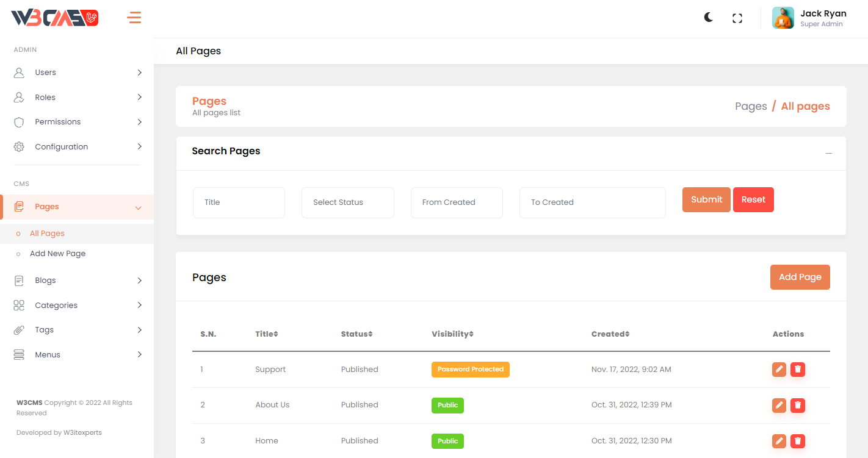Delete the About Us page with trash icon
868x458 pixels.
(798, 405)
